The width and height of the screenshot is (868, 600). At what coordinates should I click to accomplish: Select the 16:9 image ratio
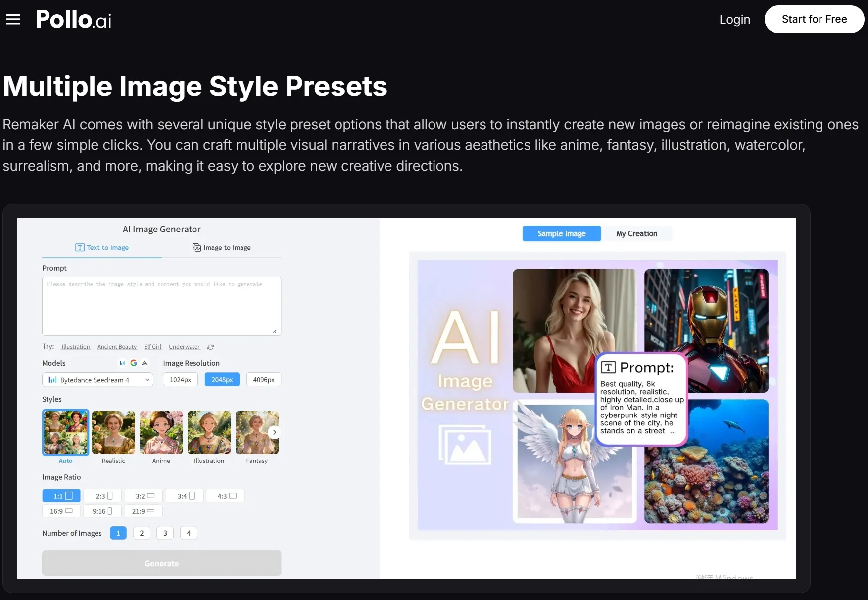coord(61,511)
